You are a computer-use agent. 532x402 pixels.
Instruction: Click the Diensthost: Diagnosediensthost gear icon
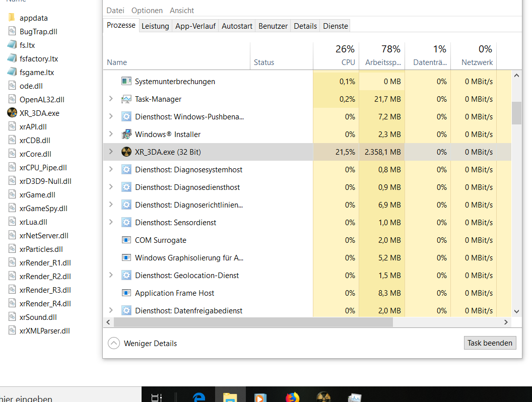(126, 187)
